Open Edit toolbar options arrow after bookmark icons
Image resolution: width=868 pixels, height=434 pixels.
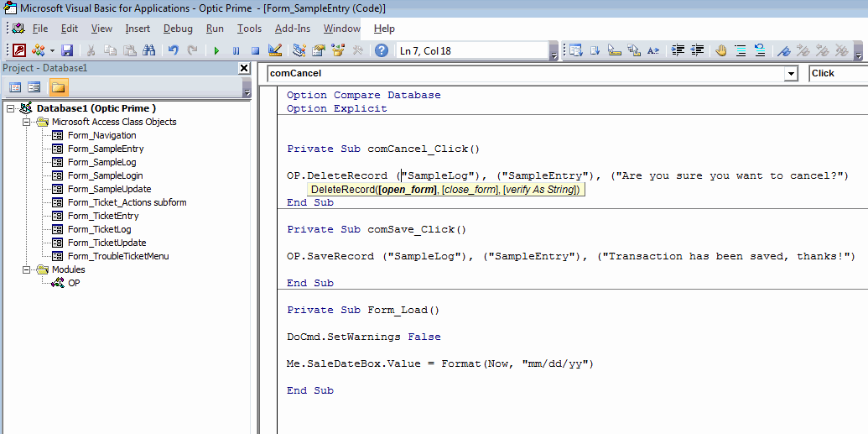[859, 51]
